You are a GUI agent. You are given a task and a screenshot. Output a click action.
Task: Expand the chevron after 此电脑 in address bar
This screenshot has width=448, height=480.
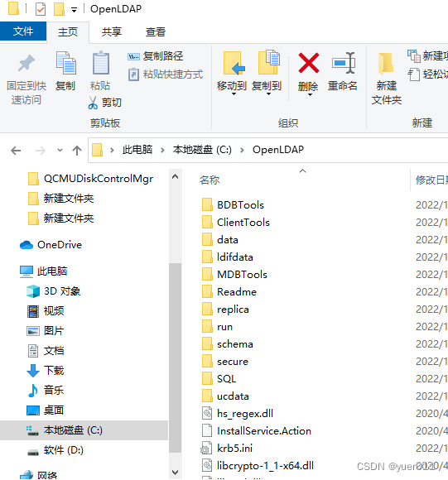click(162, 150)
